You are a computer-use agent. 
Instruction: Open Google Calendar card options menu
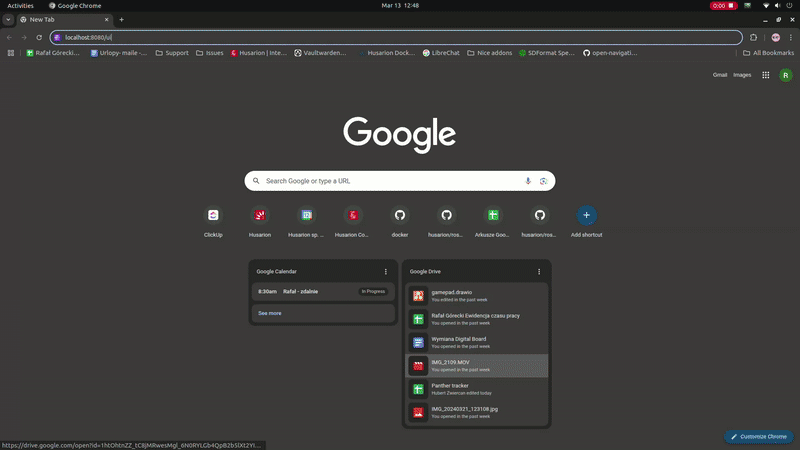(x=386, y=271)
